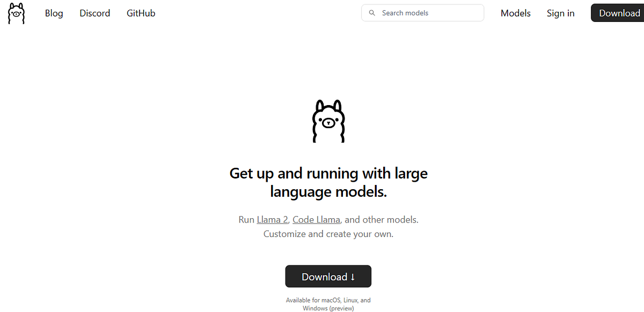Click the magnifying glass search icon
644x312 pixels.
(372, 12)
